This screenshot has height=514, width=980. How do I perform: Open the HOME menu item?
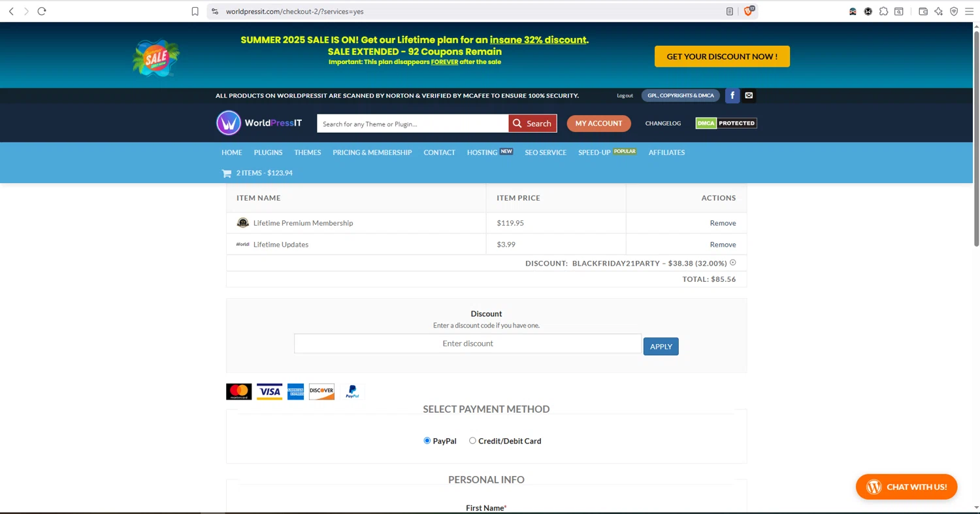click(232, 152)
